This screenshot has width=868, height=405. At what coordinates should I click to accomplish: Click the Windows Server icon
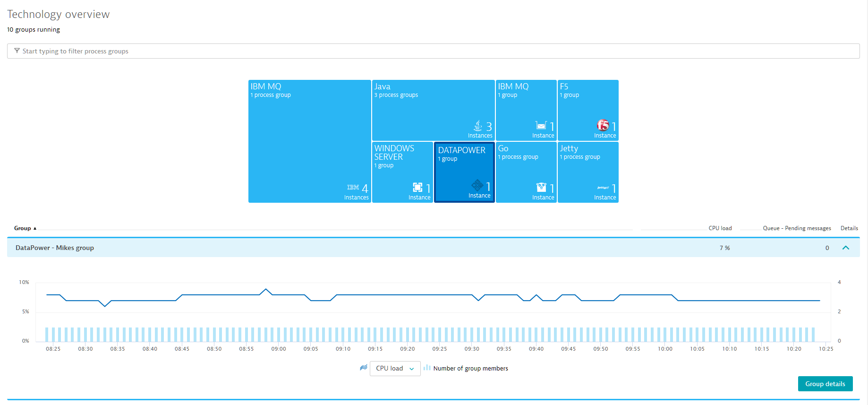pos(417,187)
